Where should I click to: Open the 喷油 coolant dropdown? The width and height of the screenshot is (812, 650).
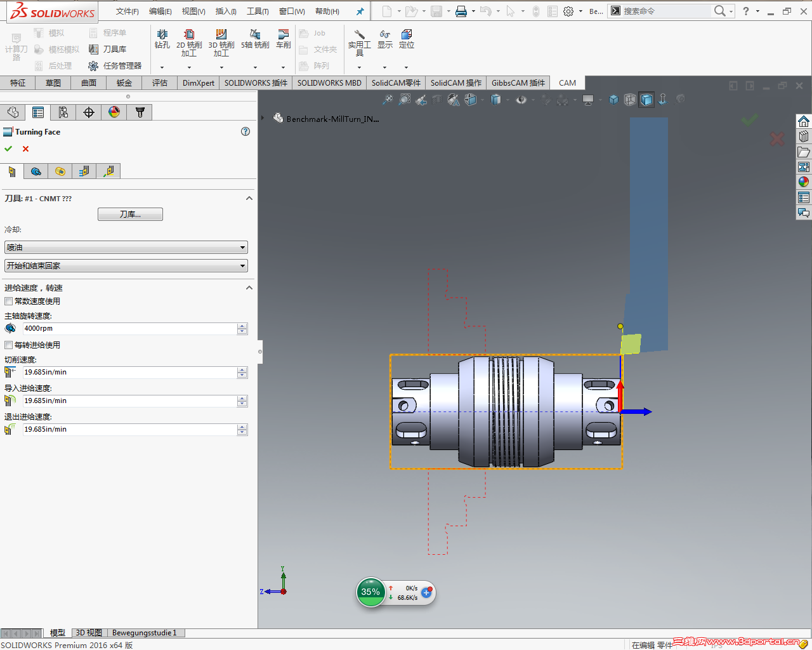[126, 248]
